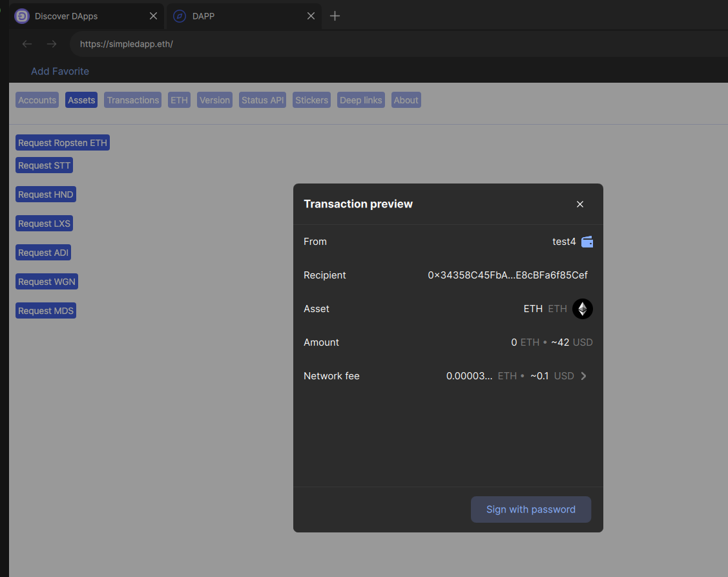
Task: Click the test4 account name
Action: (x=564, y=242)
